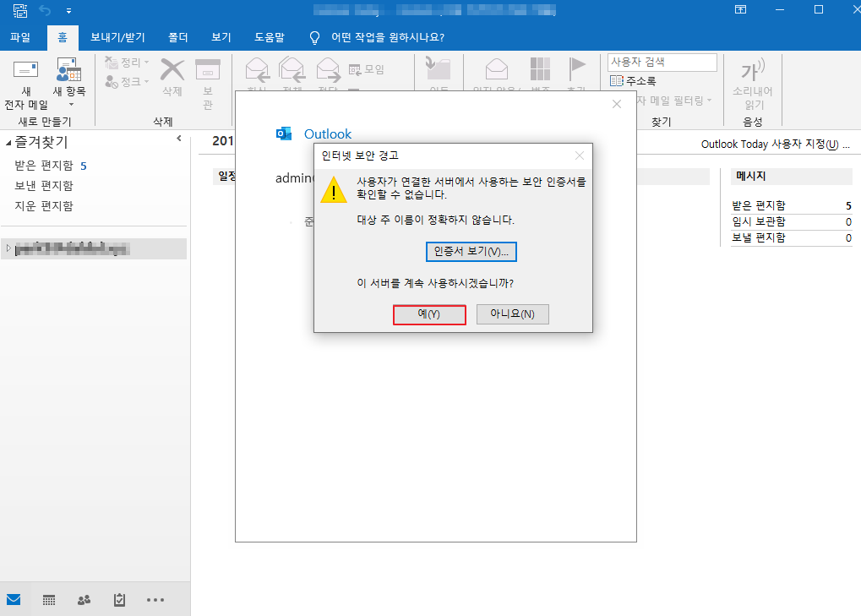The width and height of the screenshot is (861, 616).
Task: Click the Unread/Read envelope icon
Action: click(496, 69)
